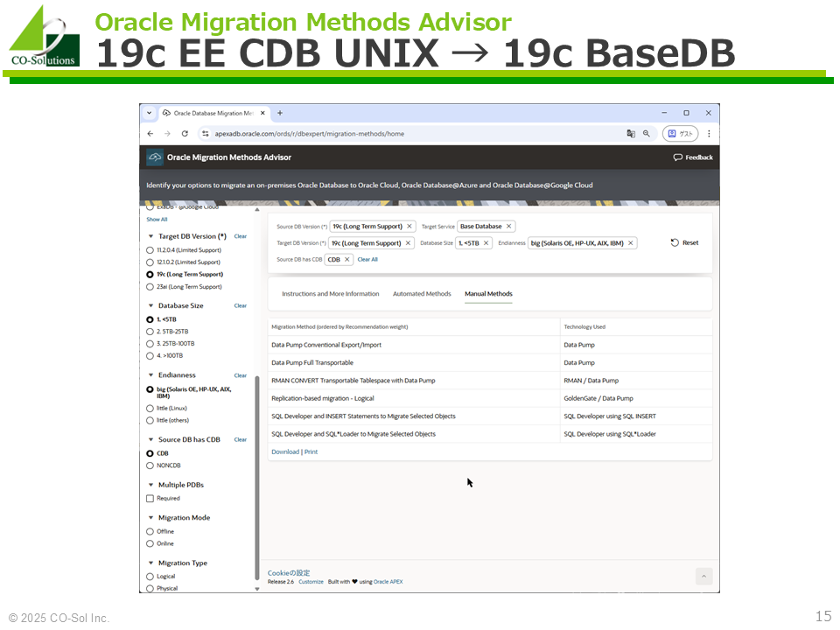Clear the Database Size filter

pos(241,306)
